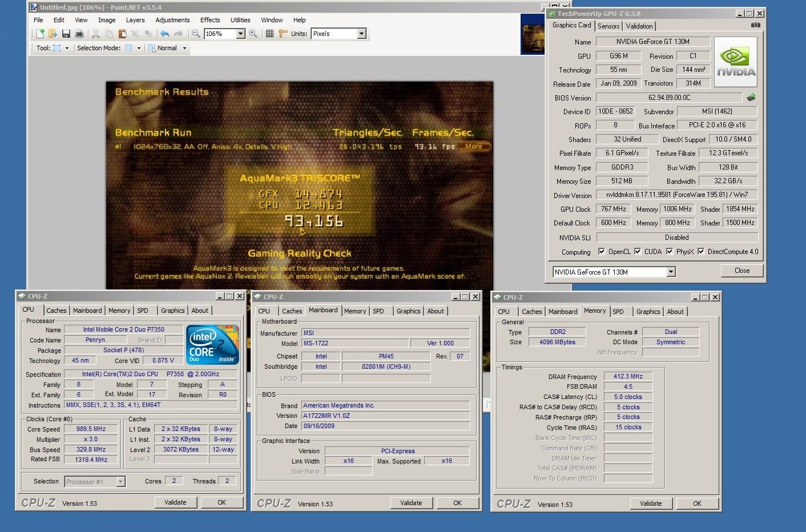
Task: Click the Deselect icon in Paint.NET toolbar
Action: 148,34
